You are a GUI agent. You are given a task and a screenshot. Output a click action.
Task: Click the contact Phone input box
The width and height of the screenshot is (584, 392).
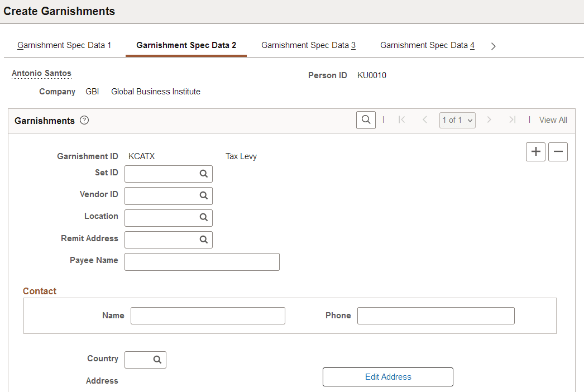coord(435,315)
